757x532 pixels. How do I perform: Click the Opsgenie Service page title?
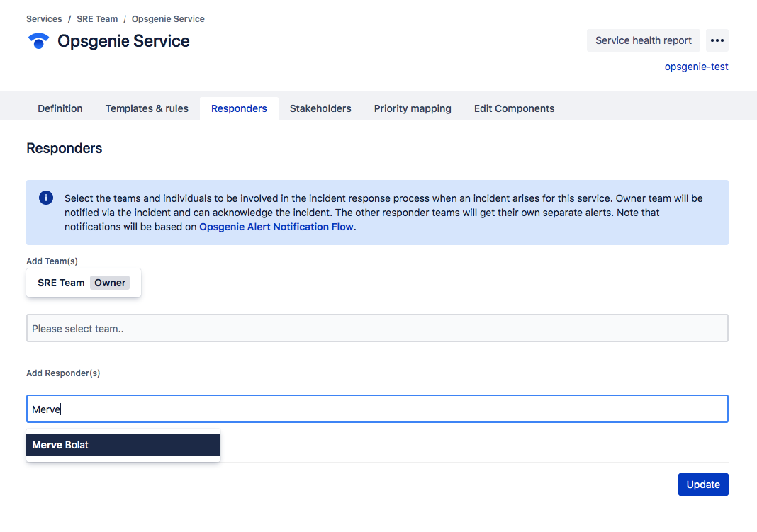123,41
